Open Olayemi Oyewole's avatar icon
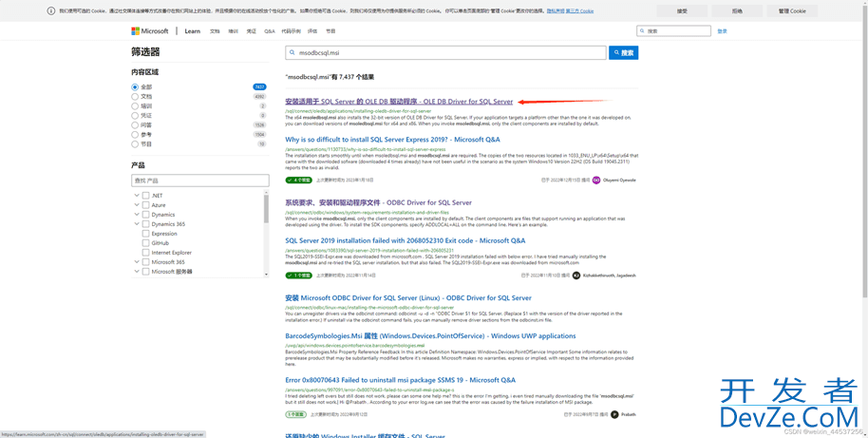The height and width of the screenshot is (438, 868). 596,180
